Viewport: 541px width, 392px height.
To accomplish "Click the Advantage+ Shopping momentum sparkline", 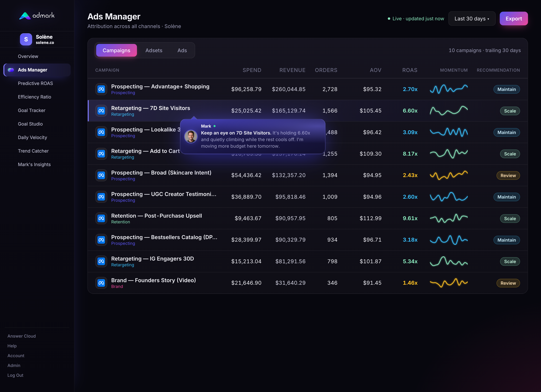I will 449,89.
